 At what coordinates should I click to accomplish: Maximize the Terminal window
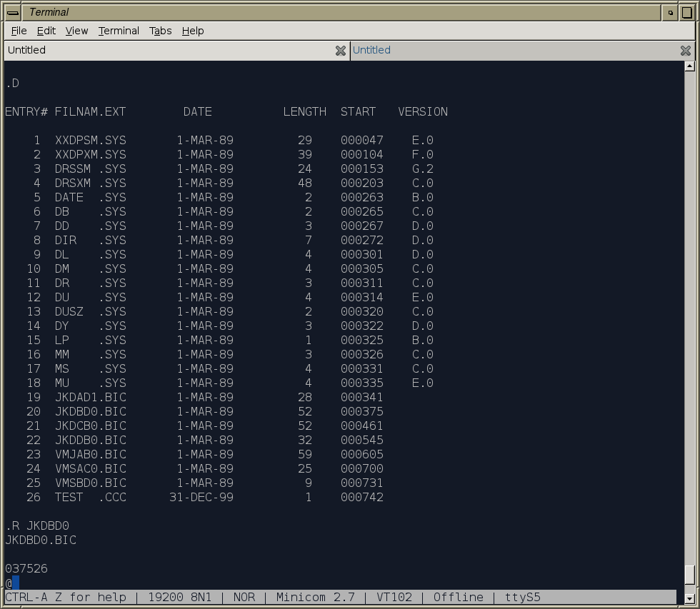[687, 12]
